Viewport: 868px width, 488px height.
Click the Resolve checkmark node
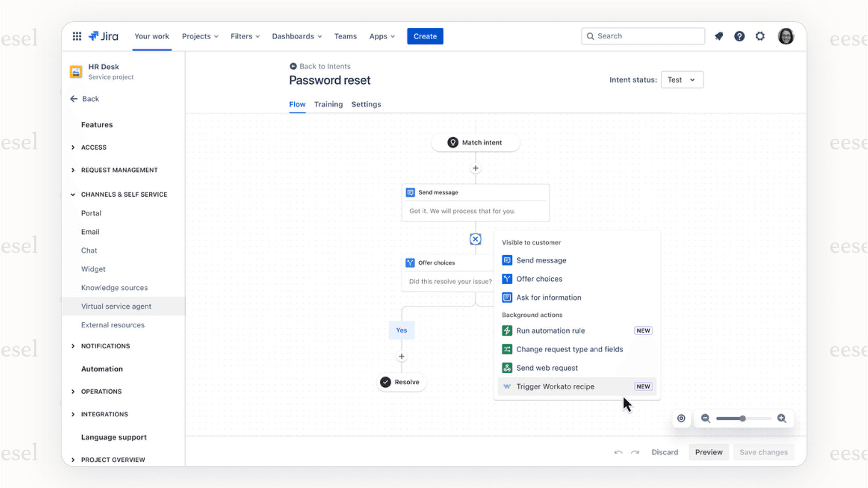(385, 382)
